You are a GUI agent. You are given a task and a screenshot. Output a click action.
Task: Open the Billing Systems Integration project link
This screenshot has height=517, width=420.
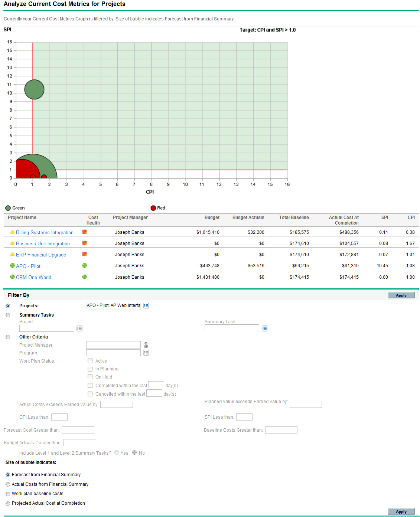45,233
